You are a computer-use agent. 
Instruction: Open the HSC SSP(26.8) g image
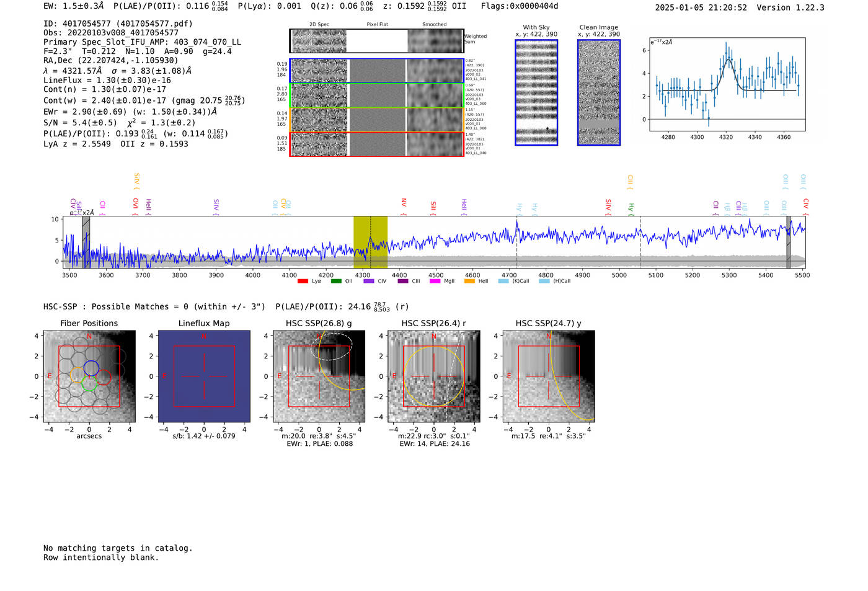[319, 376]
